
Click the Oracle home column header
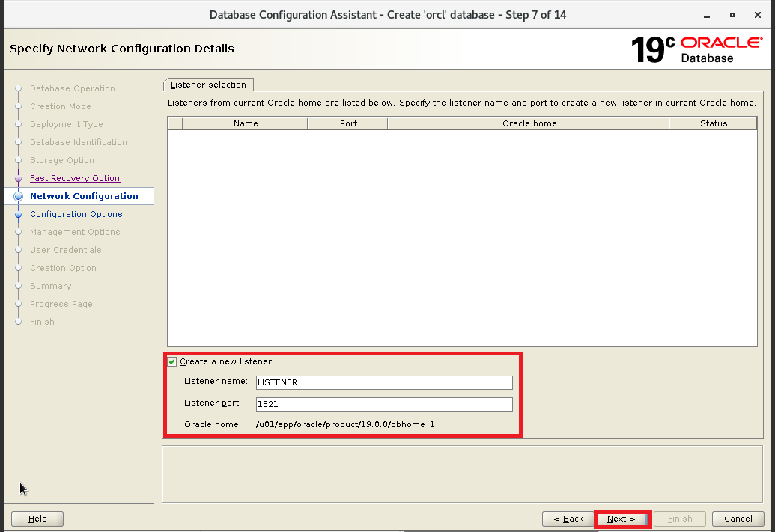pyautogui.click(x=529, y=123)
